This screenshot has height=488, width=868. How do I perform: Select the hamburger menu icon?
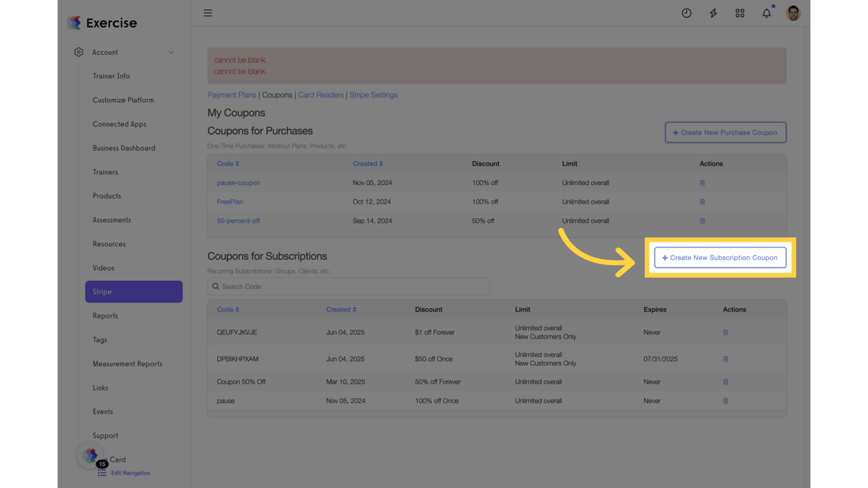[208, 13]
